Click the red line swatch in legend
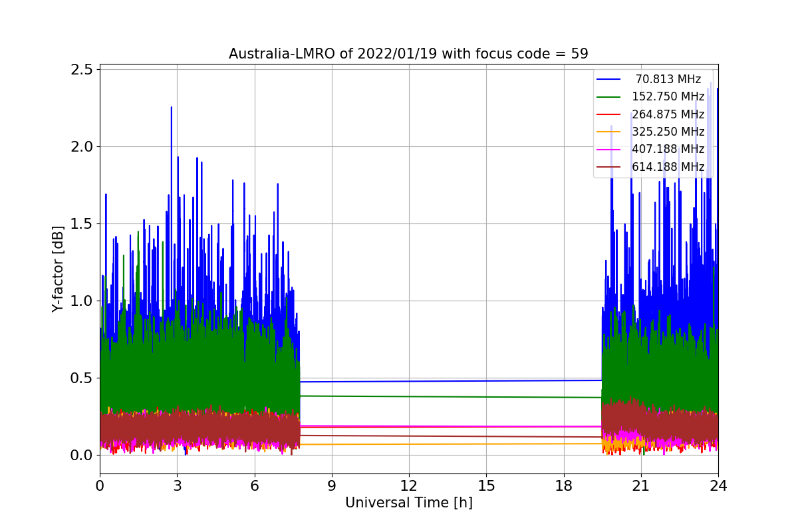This screenshot has height=532, width=798. point(608,114)
